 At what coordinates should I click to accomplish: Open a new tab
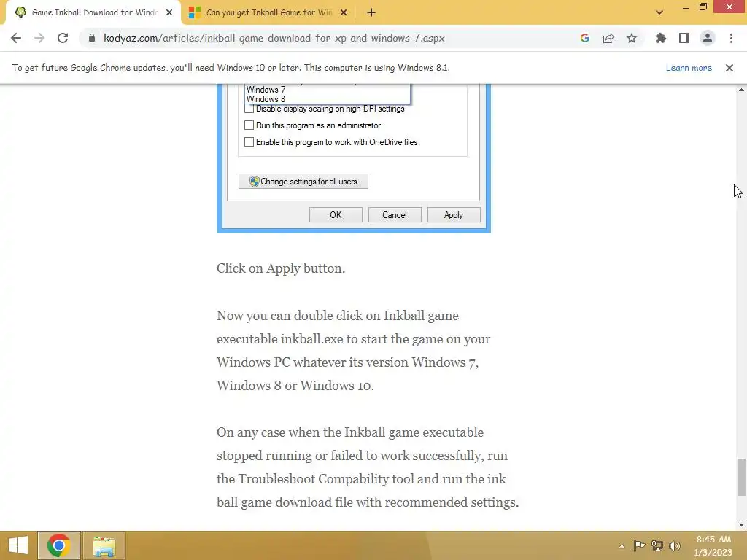(371, 12)
